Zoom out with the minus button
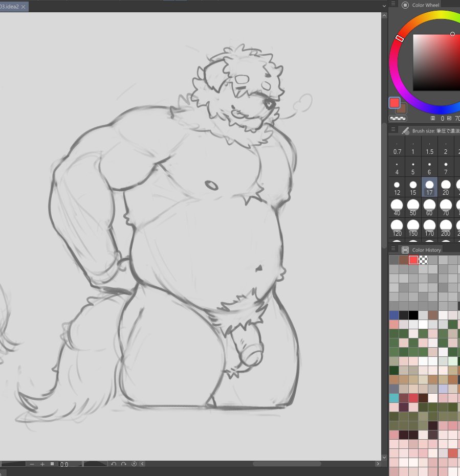The height and width of the screenshot is (476, 460). [32, 464]
